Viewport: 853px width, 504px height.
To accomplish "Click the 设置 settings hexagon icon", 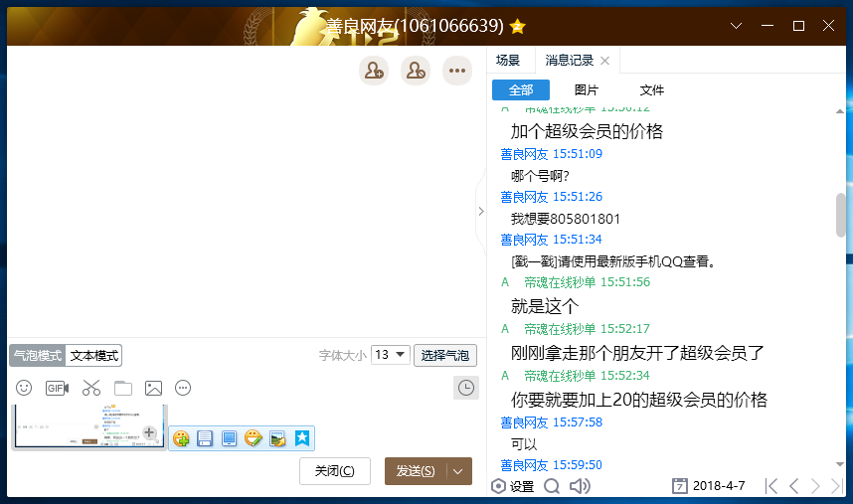I will click(x=498, y=486).
